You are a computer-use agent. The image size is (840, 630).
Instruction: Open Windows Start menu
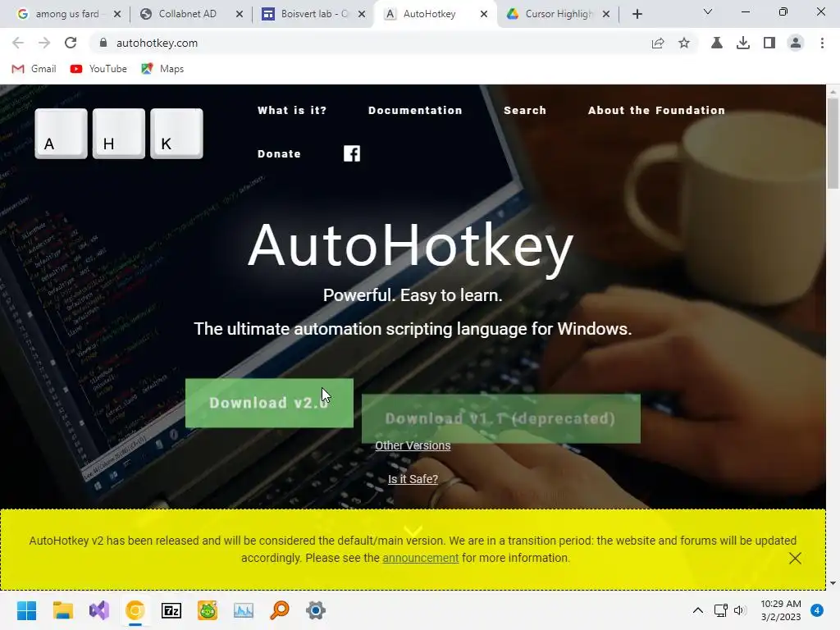pyautogui.click(x=26, y=610)
